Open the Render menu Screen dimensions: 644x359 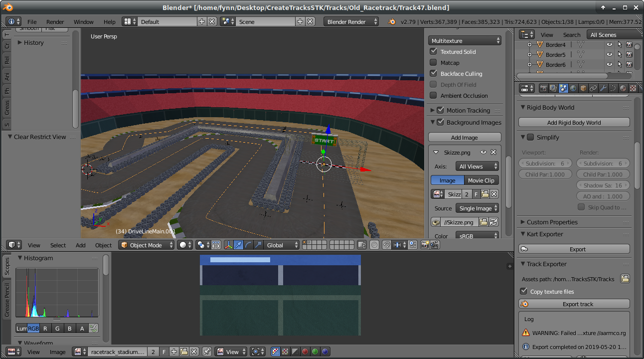(55, 21)
